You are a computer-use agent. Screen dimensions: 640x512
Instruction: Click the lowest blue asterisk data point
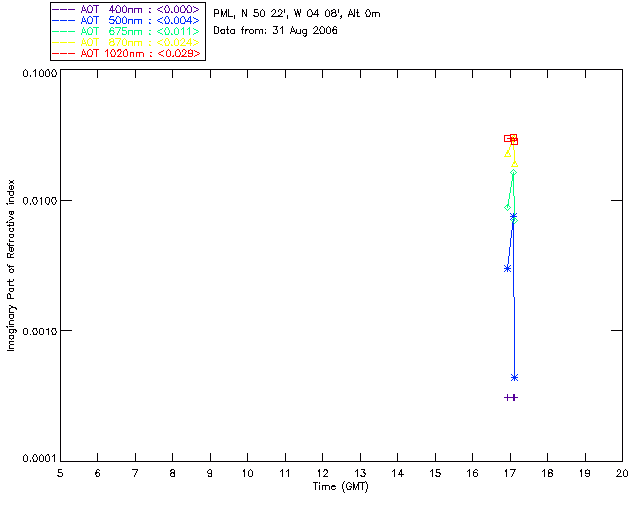point(514,378)
